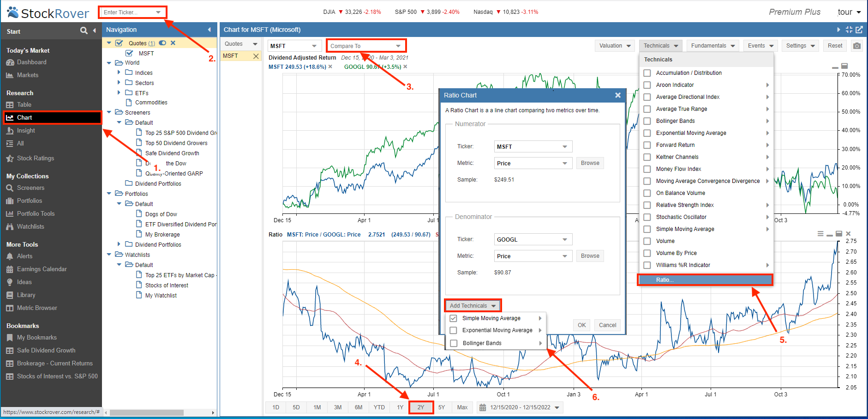Click OK in the Ratio Chart dialog
The image size is (868, 419).
click(x=582, y=325)
